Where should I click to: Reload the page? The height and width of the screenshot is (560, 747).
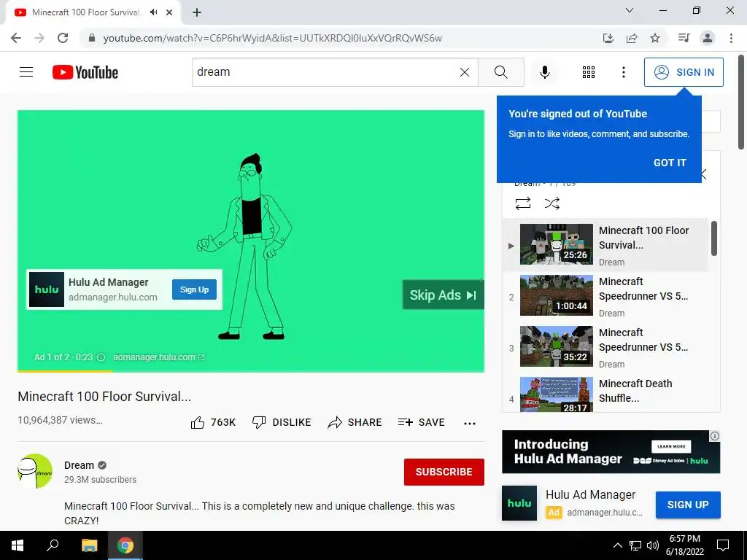(63, 38)
